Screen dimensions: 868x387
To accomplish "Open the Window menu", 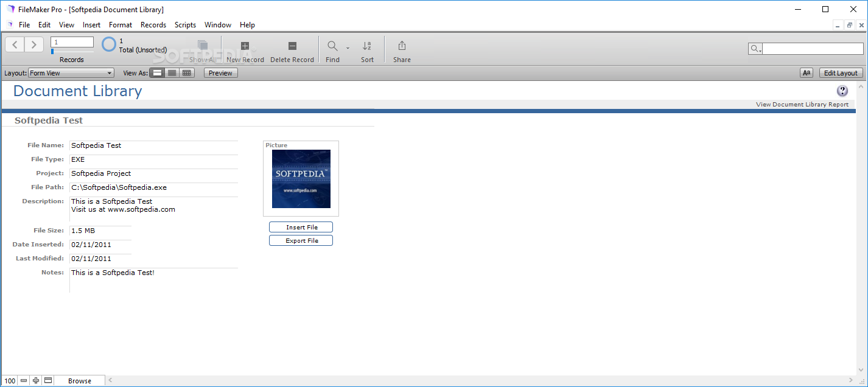I will pyautogui.click(x=218, y=25).
